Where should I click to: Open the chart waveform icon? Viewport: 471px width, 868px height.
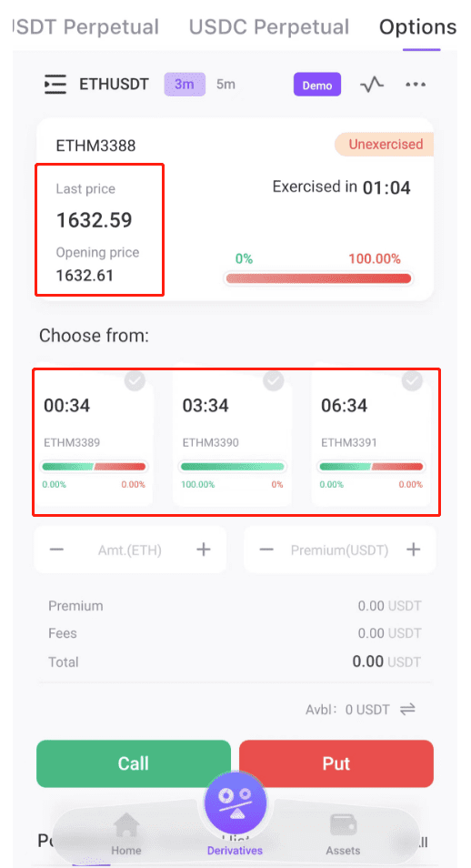click(x=372, y=85)
